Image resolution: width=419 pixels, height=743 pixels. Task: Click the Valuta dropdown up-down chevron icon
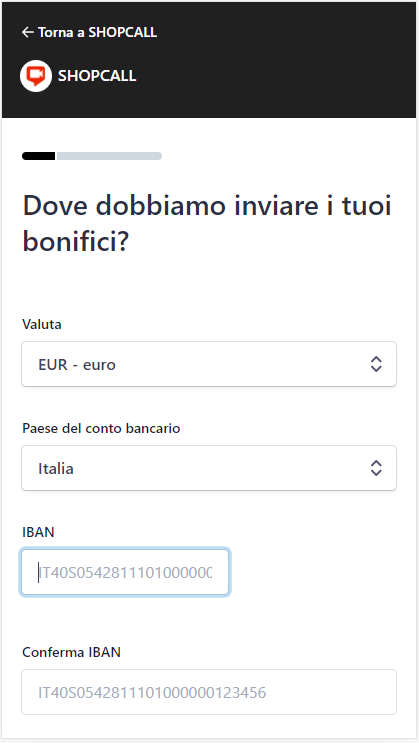376,364
